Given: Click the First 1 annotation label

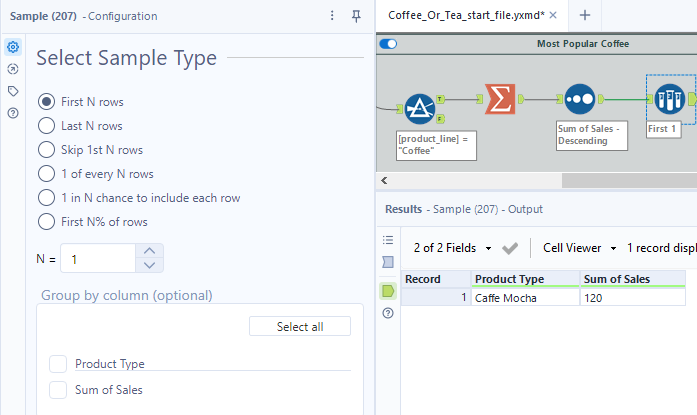Looking at the screenshot, I should (664, 129).
